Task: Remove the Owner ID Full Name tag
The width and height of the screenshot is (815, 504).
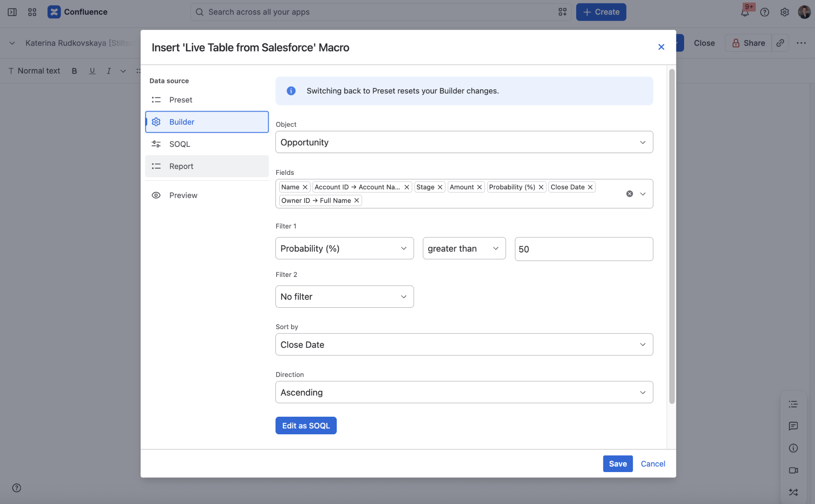Action: click(356, 201)
